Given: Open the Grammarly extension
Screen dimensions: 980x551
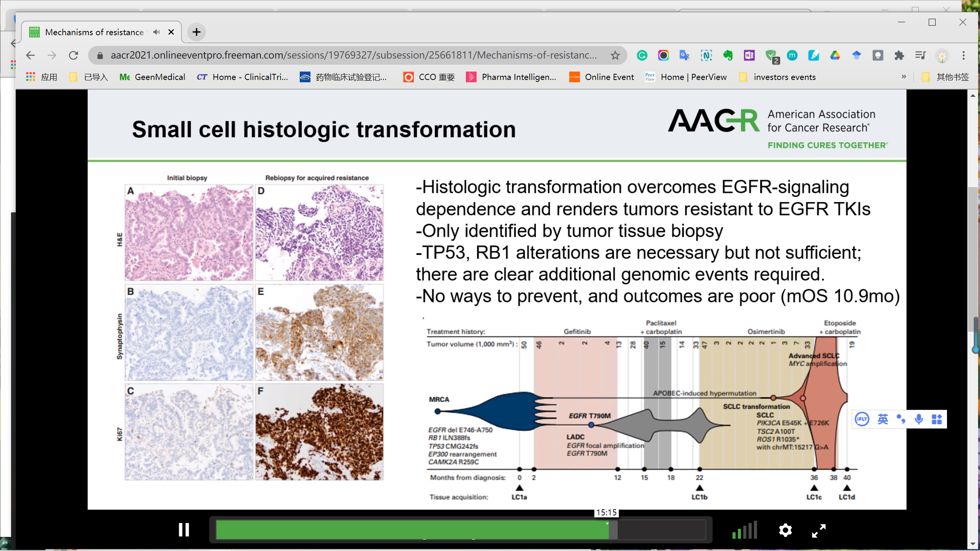Looking at the screenshot, I should [642, 55].
